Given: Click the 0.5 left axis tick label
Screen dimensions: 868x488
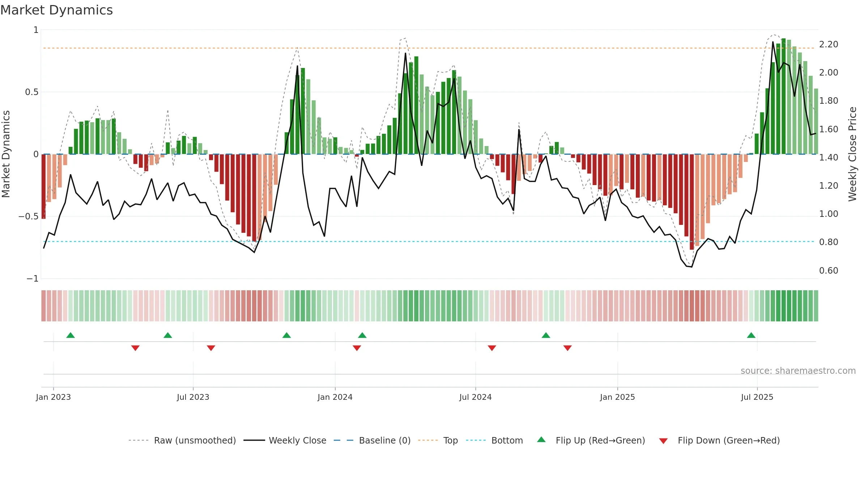Looking at the screenshot, I should pyautogui.click(x=32, y=92).
